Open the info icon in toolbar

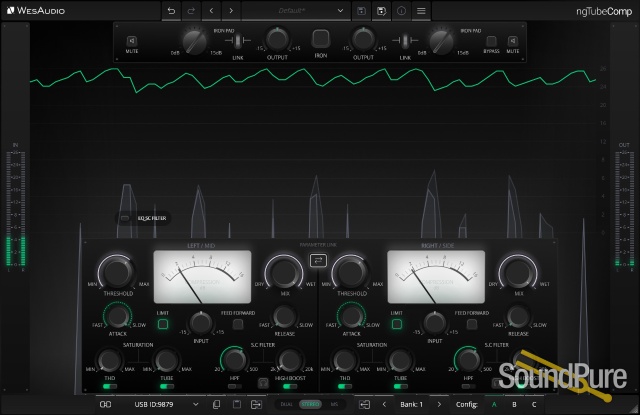click(x=401, y=11)
